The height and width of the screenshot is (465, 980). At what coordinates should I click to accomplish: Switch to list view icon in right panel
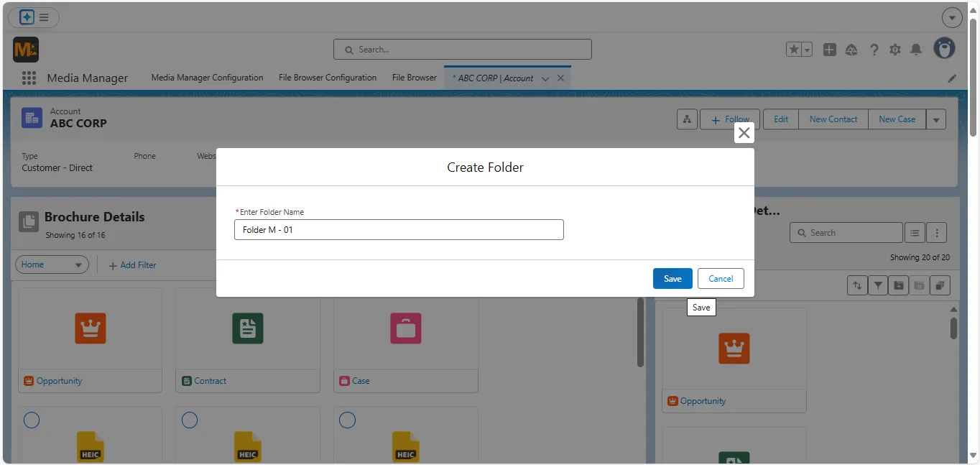point(915,233)
